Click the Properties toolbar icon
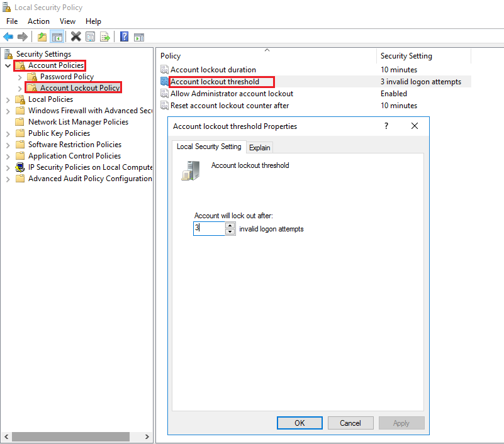The height and width of the screenshot is (444, 504). coord(91,36)
